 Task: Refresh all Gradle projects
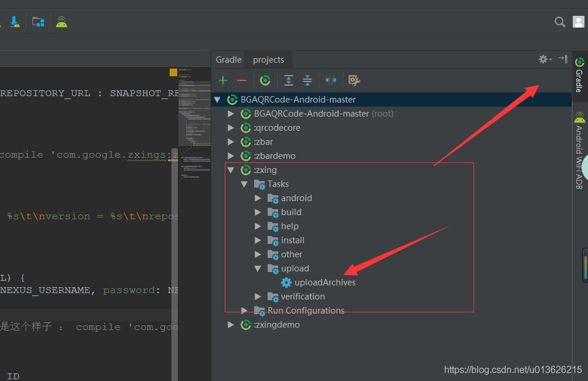coord(265,80)
